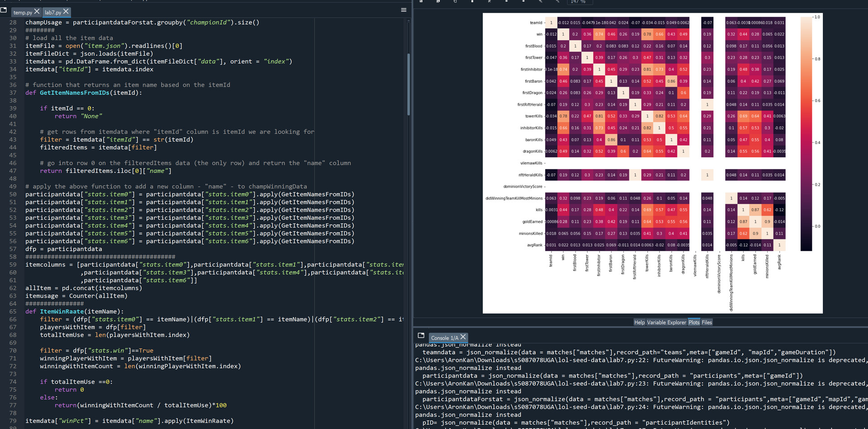Screen dimensions: 868x429
Task: Open the Variable Explorer pane
Action: point(665,322)
